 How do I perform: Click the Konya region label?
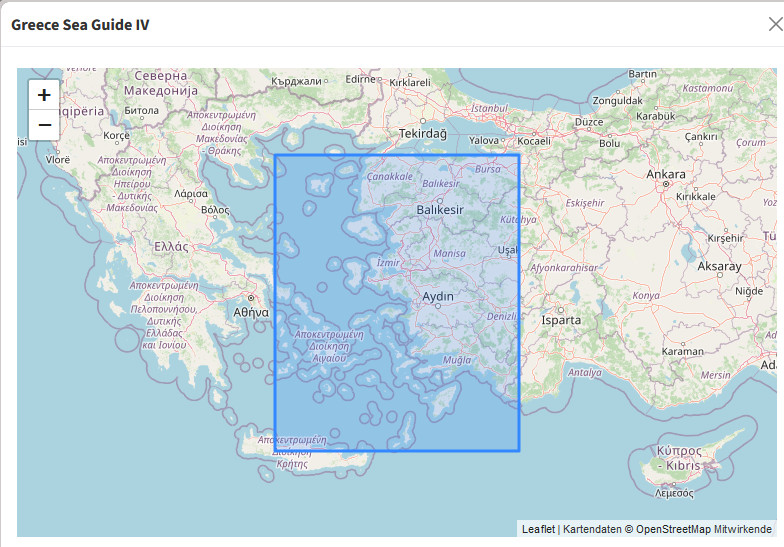[646, 295]
